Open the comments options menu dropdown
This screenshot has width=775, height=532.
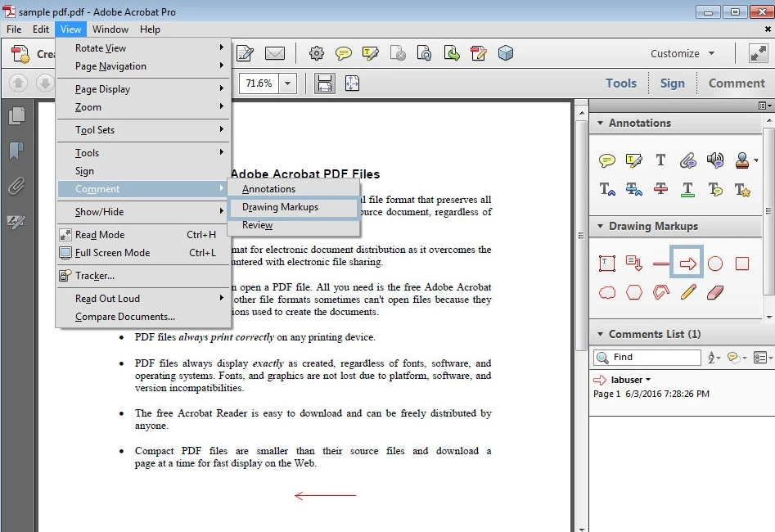tap(763, 357)
